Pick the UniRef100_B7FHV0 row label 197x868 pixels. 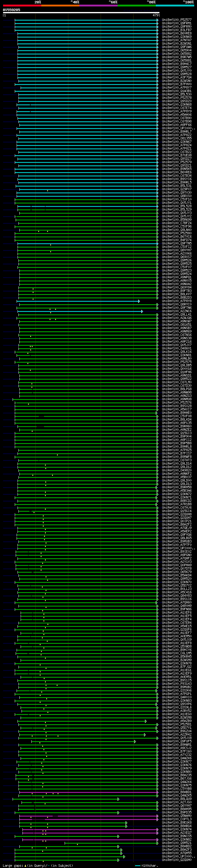click(x=177, y=84)
